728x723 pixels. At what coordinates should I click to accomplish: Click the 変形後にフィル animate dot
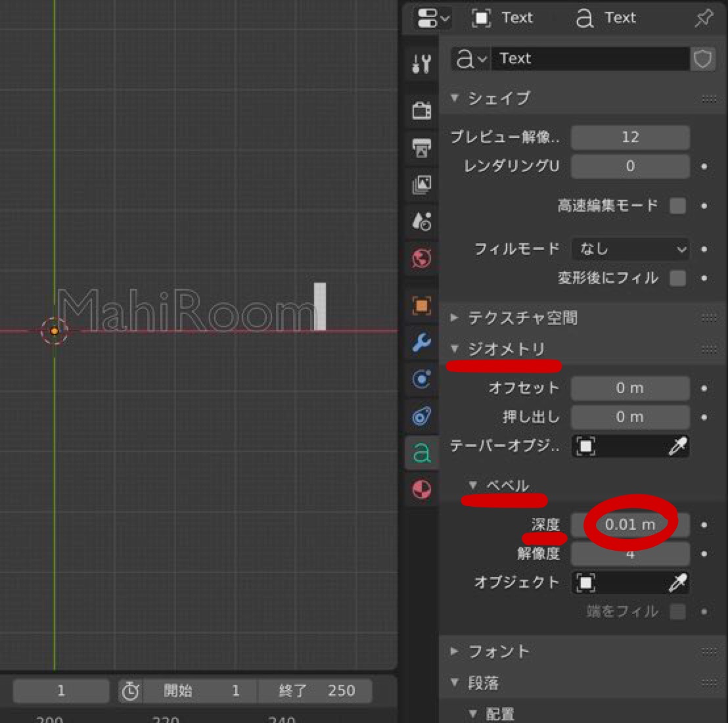[x=704, y=278]
